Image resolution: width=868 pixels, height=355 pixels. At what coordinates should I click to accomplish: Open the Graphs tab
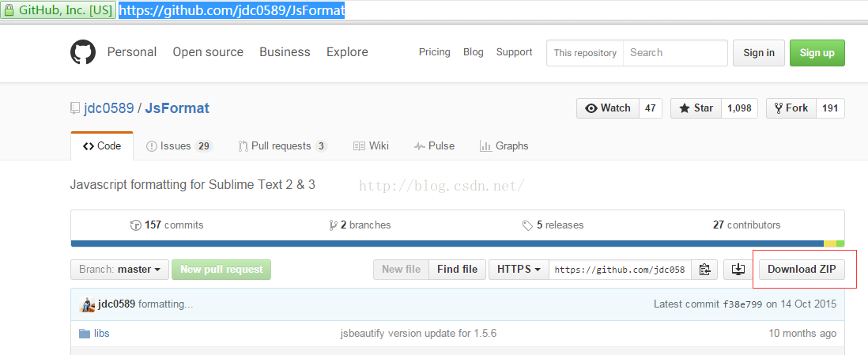[x=504, y=146]
